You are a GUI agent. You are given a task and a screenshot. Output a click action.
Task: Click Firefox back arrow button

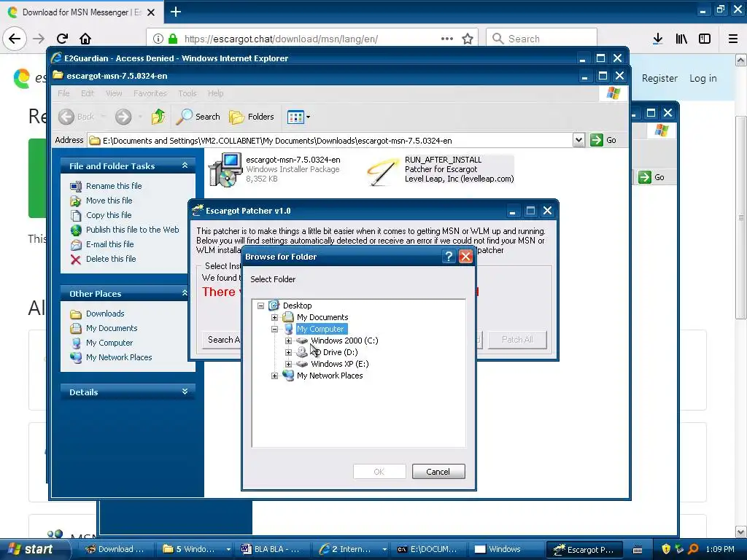point(15,39)
